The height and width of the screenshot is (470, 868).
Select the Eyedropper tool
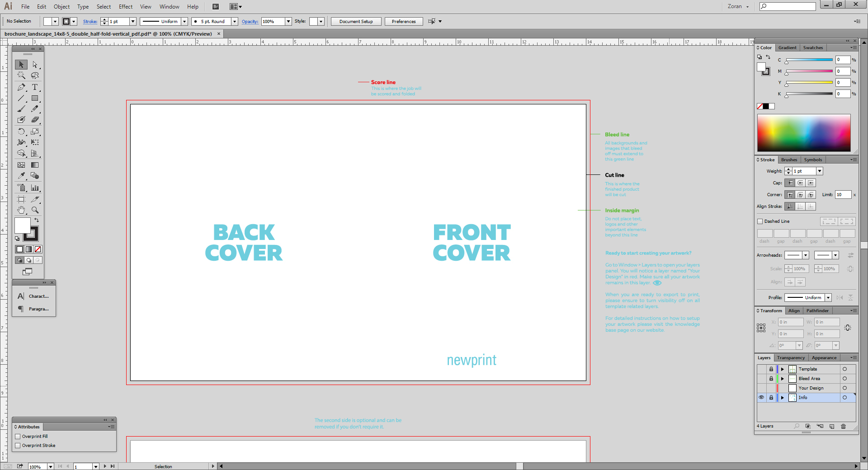(x=21, y=176)
